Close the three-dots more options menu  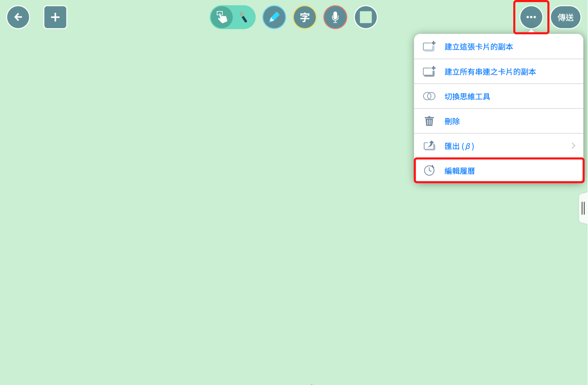(x=531, y=17)
